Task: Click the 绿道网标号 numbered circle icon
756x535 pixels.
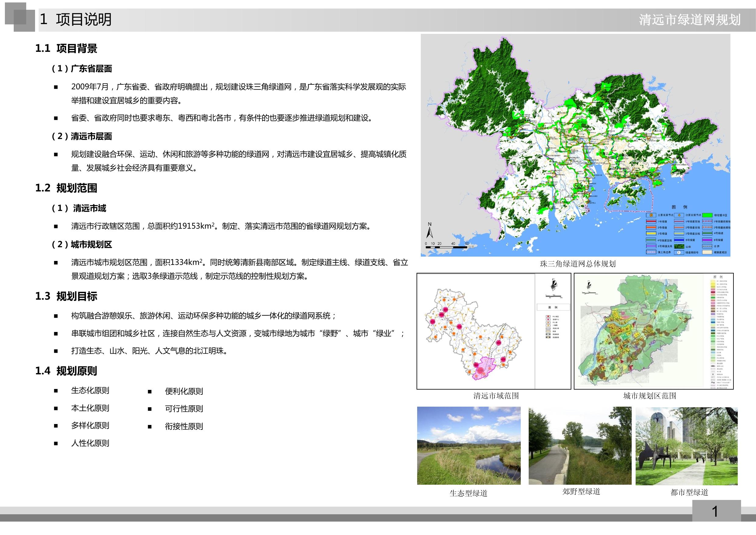Action: 679,253
